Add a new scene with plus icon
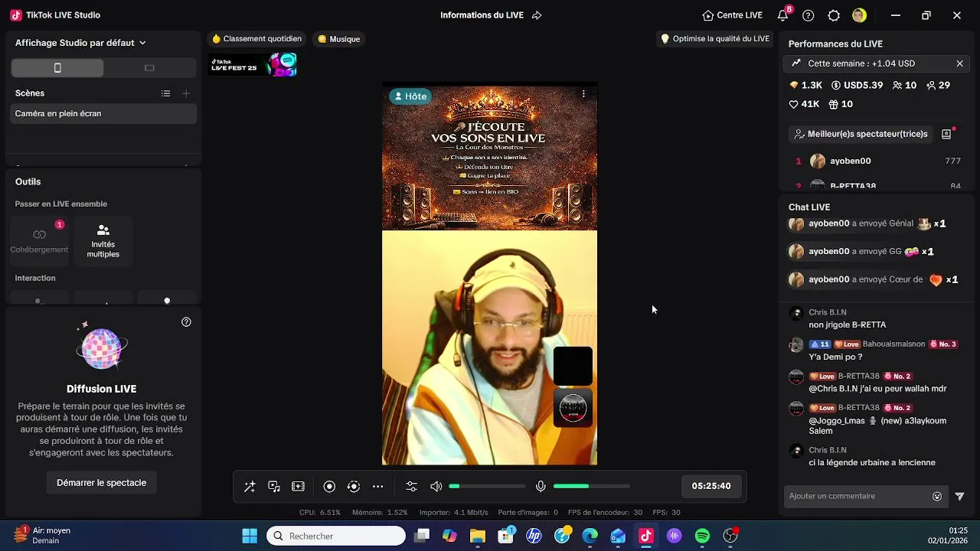 tap(186, 93)
